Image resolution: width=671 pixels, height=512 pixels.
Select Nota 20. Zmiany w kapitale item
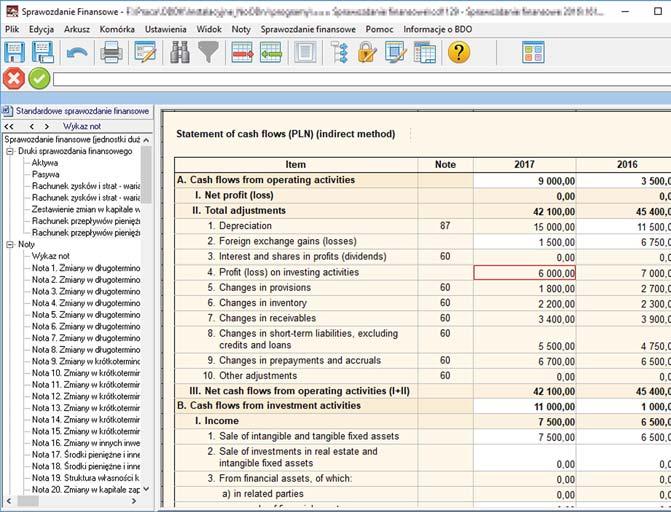click(86, 489)
